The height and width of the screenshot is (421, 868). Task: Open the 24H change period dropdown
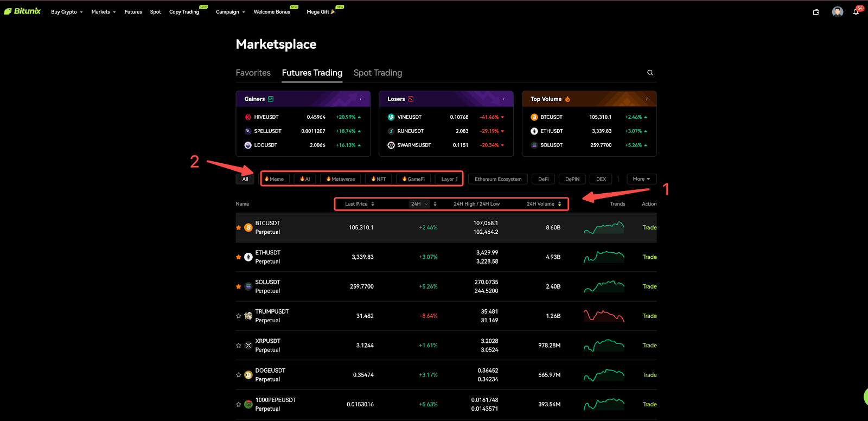(x=419, y=204)
